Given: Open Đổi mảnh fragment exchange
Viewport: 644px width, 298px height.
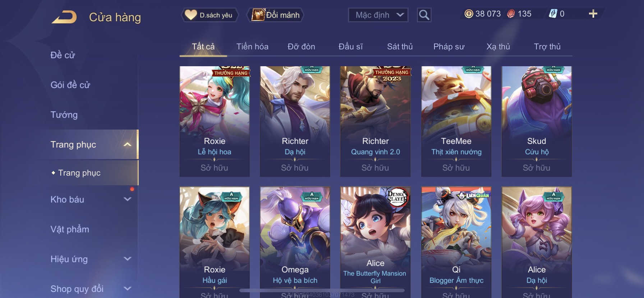Looking at the screenshot, I should 276,15.
